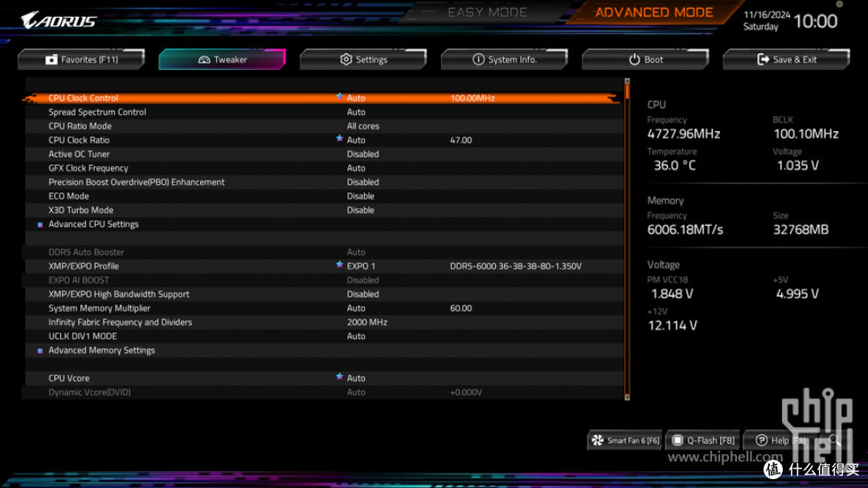Launch Q-Flash (F8) utility
This screenshot has width=868, height=488.
pos(703,441)
